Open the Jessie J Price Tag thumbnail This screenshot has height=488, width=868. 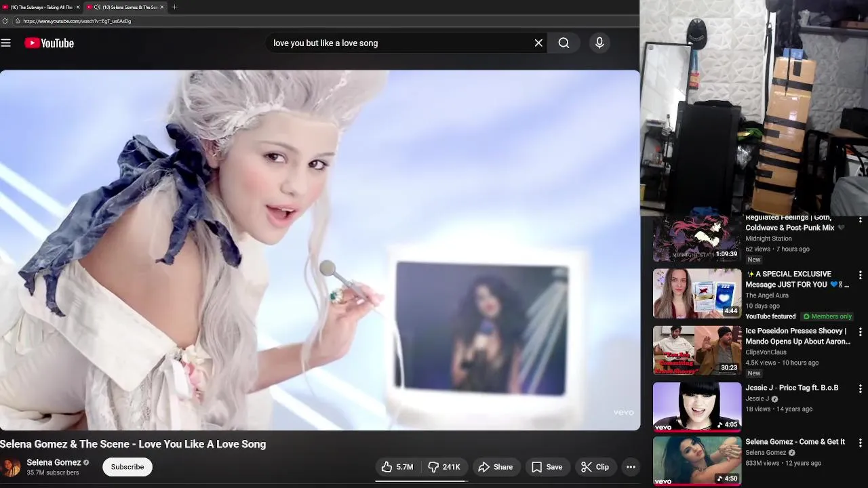(697, 407)
